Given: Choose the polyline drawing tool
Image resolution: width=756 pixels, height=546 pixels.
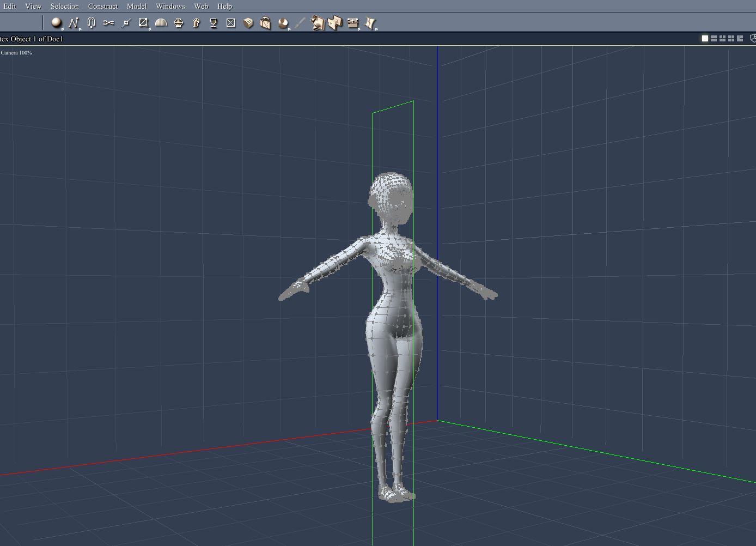Looking at the screenshot, I should coord(74,23).
